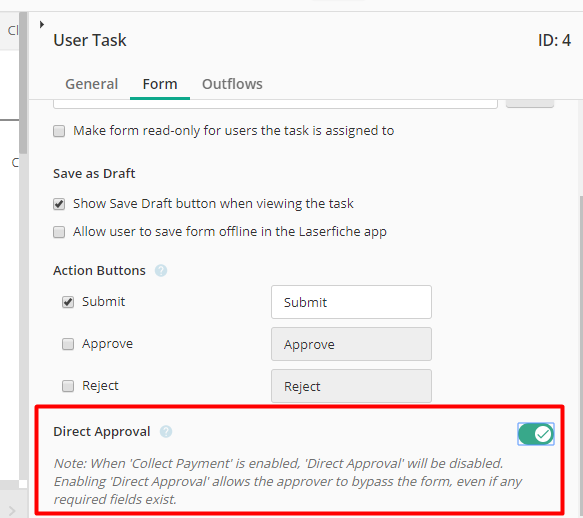
Task: Click the Action Buttons help icon
Action: tap(161, 271)
